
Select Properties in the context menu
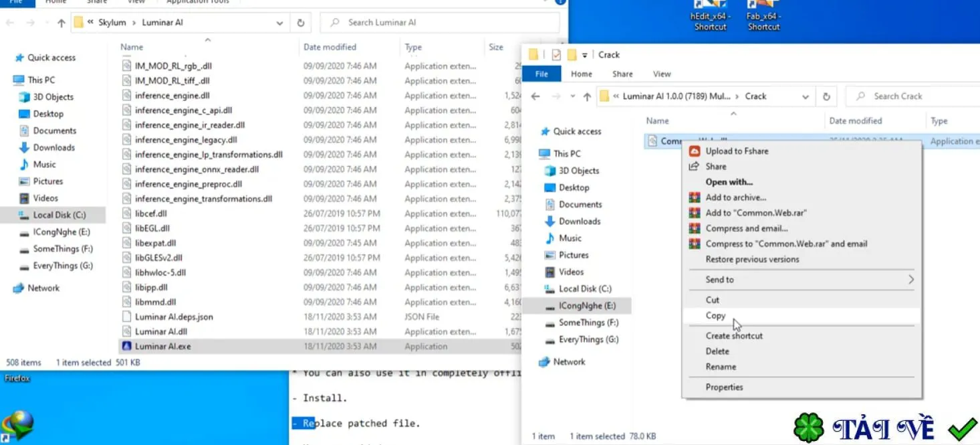pos(724,387)
